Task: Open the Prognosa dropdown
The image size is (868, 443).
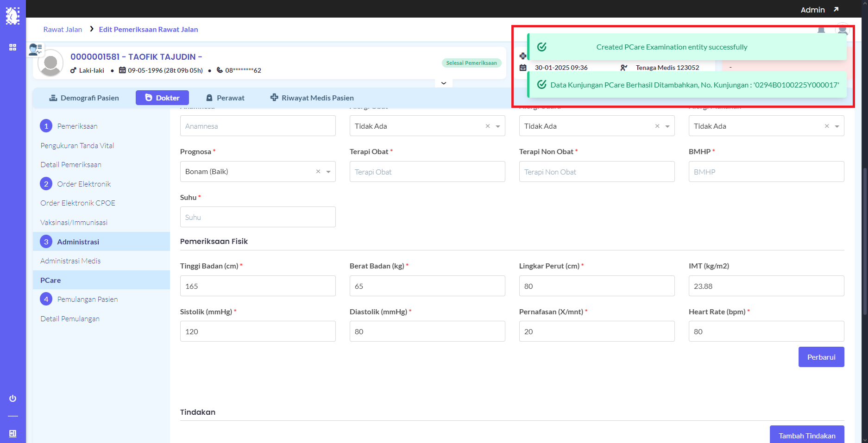Action: [x=258, y=172]
